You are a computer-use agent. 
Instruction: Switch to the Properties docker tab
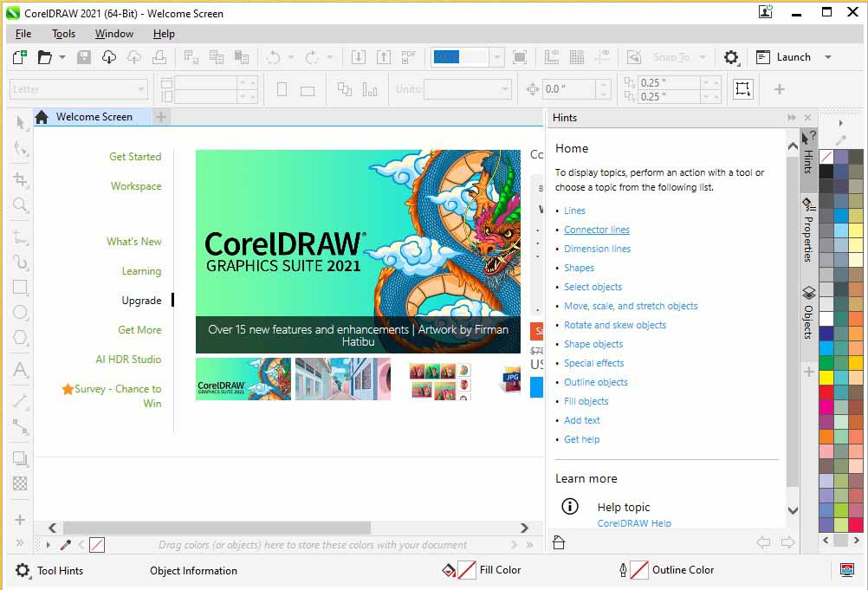point(807,230)
